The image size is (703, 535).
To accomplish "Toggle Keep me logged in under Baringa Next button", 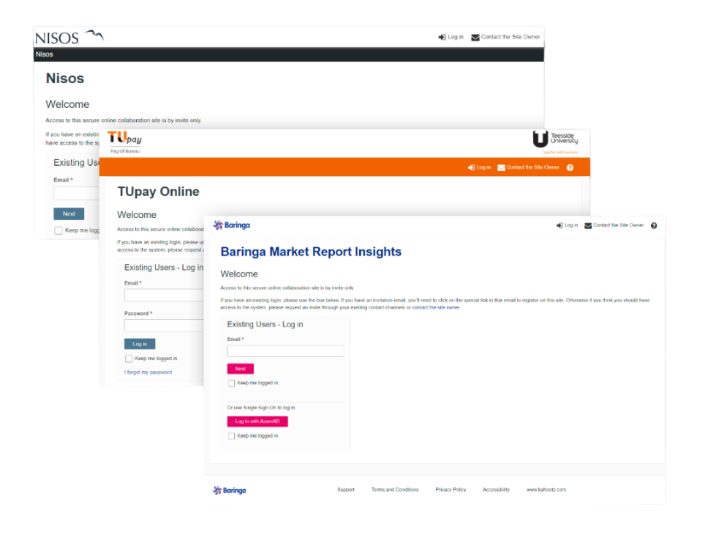I will tap(231, 383).
